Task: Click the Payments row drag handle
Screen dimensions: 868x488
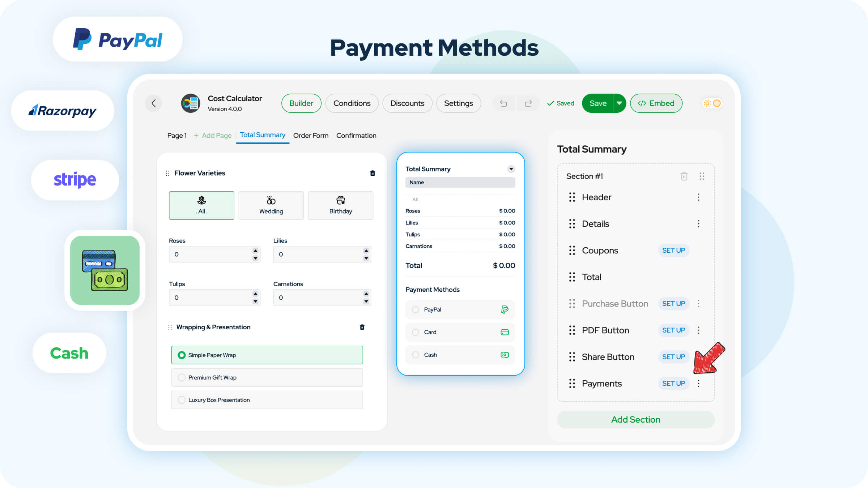Action: coord(572,384)
